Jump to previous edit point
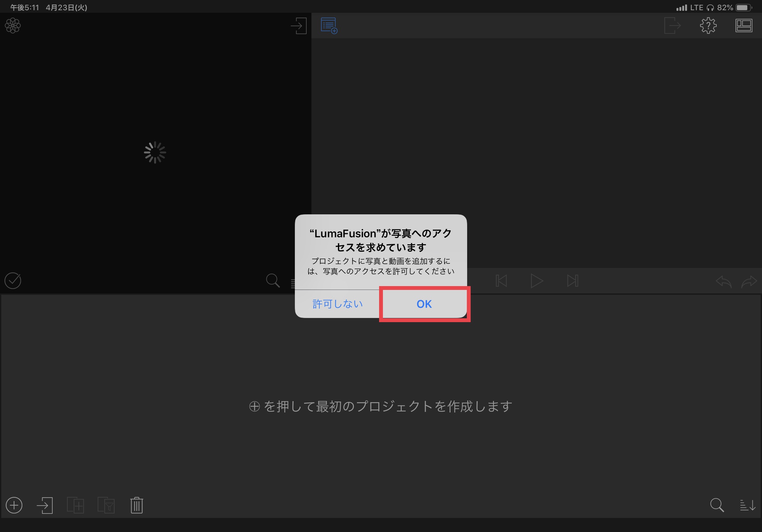The image size is (762, 532). [x=501, y=281]
